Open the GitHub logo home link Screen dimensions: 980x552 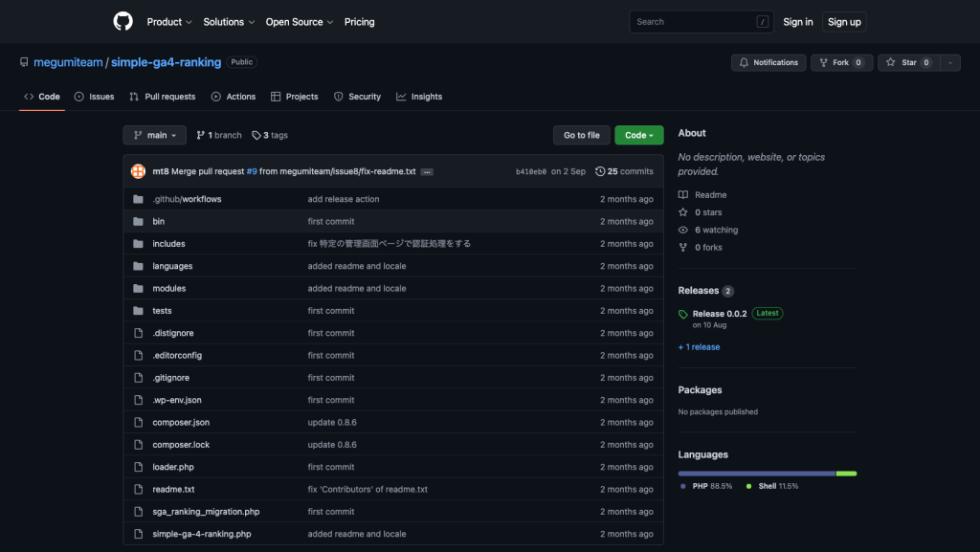(123, 21)
